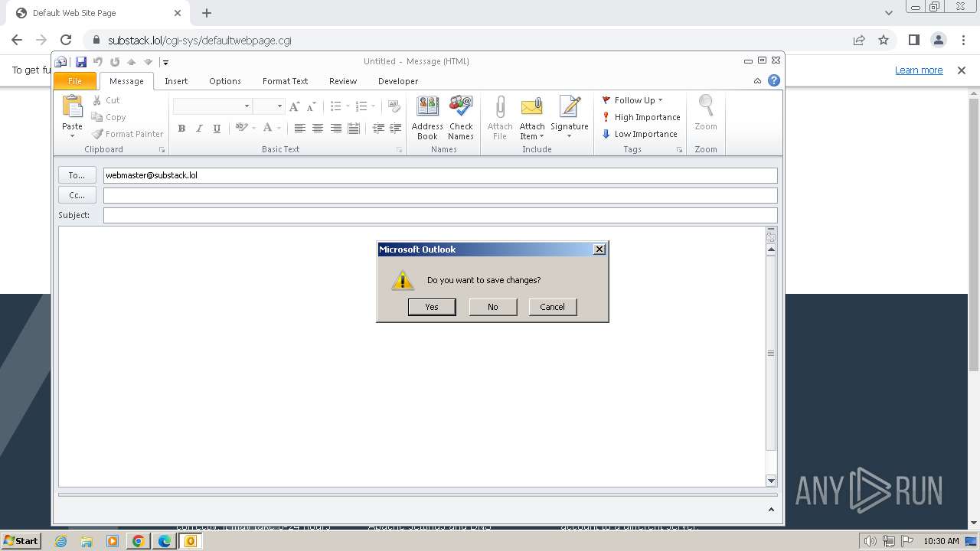980x551 pixels.
Task: Toggle Underline formatting
Action: tap(217, 129)
